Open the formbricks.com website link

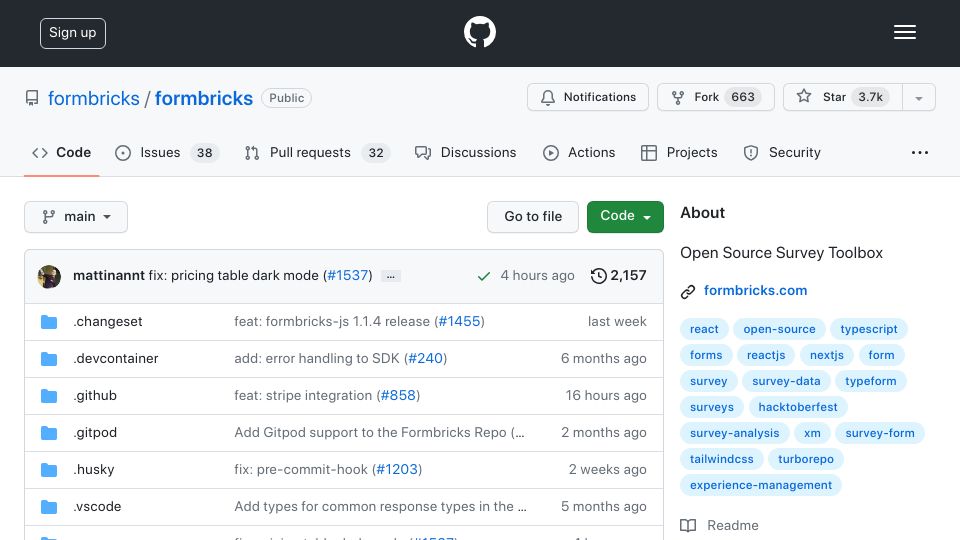756,291
